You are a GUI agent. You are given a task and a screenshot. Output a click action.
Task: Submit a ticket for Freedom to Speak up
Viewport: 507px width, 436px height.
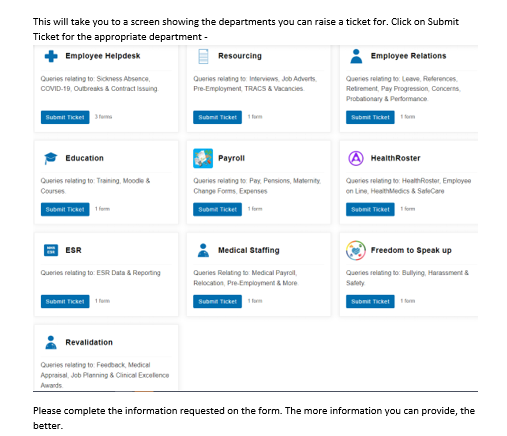pyautogui.click(x=370, y=301)
